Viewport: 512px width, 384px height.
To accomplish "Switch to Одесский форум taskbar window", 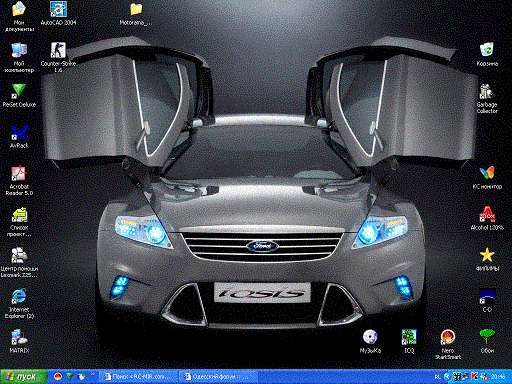I will tap(218, 377).
